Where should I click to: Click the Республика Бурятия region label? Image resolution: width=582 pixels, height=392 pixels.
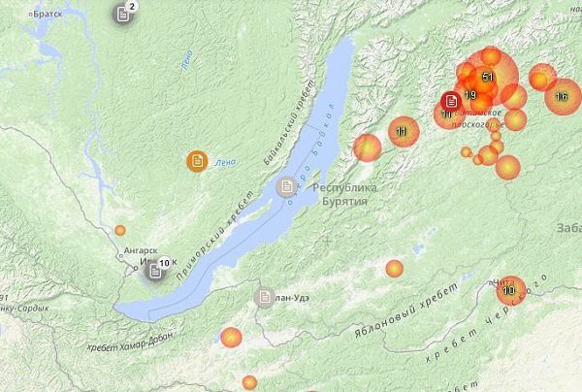tap(344, 194)
